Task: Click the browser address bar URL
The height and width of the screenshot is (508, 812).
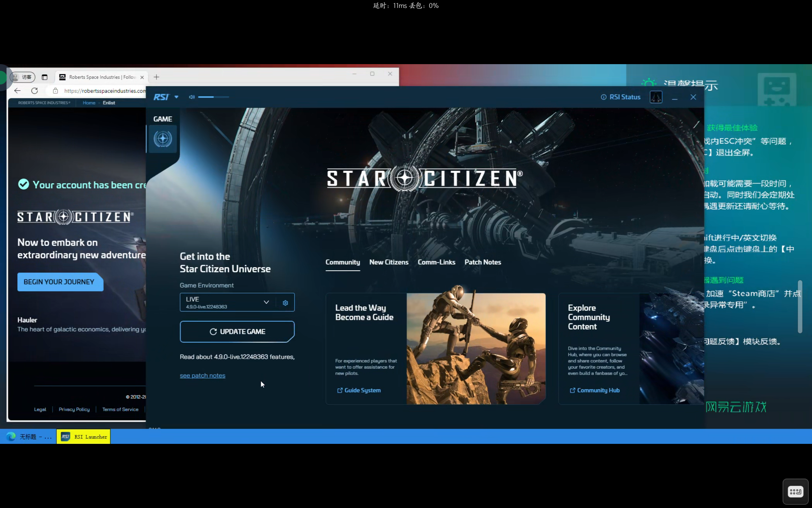Action: tap(105, 91)
